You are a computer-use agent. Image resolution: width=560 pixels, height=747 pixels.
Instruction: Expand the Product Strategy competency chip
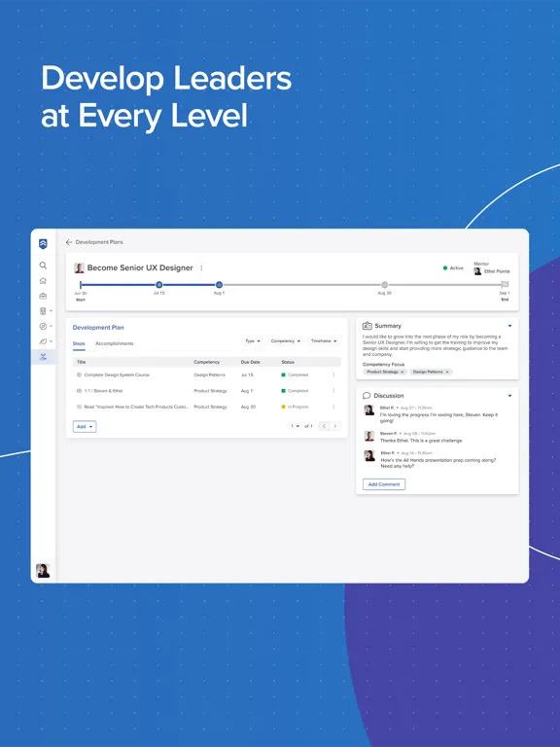point(385,372)
